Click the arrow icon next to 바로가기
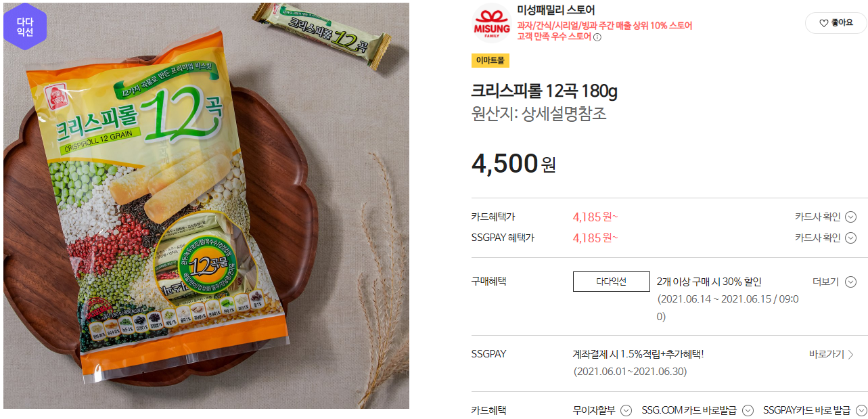The width and height of the screenshot is (868, 419). (850, 354)
